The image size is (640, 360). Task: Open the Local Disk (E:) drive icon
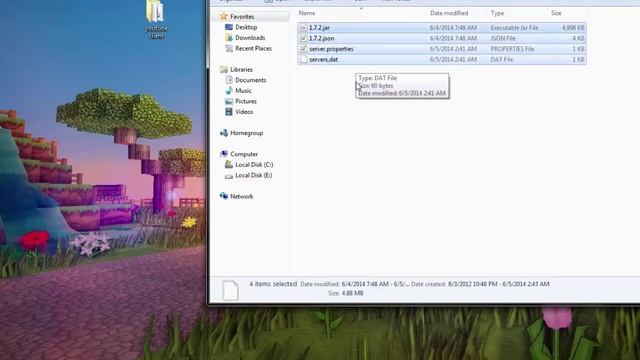[229, 176]
